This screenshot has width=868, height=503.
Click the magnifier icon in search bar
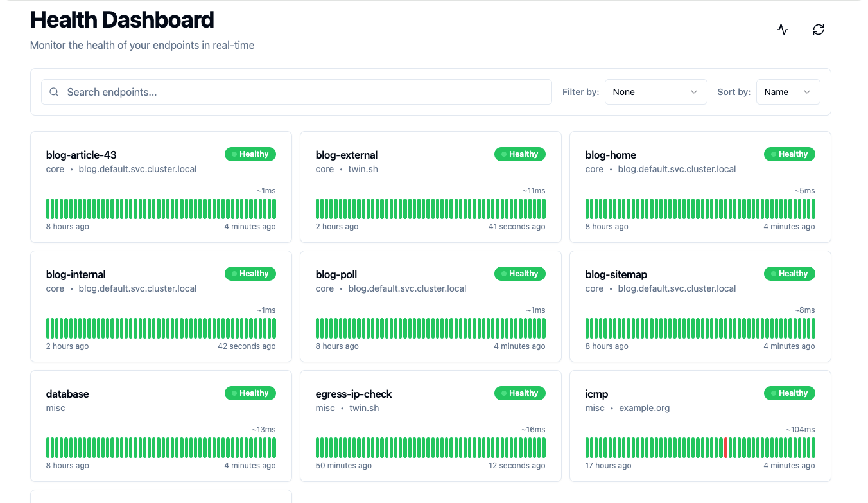point(55,92)
